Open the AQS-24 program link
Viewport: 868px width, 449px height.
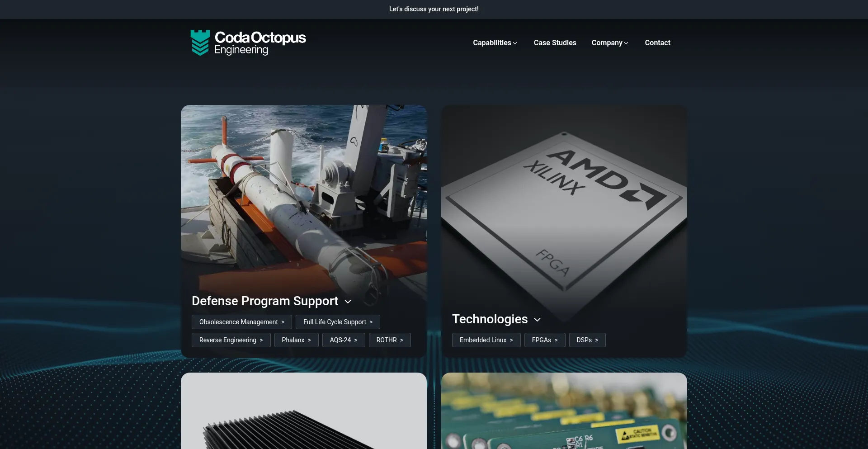pos(343,340)
